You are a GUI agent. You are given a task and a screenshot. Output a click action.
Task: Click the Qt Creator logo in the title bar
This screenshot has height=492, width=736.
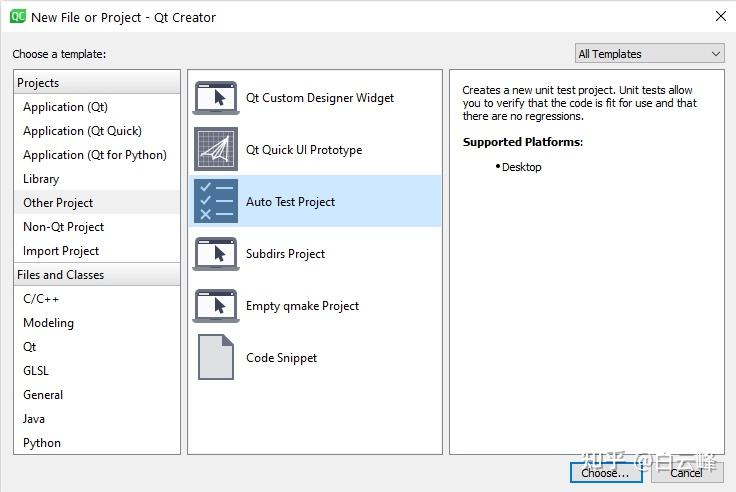click(x=18, y=16)
